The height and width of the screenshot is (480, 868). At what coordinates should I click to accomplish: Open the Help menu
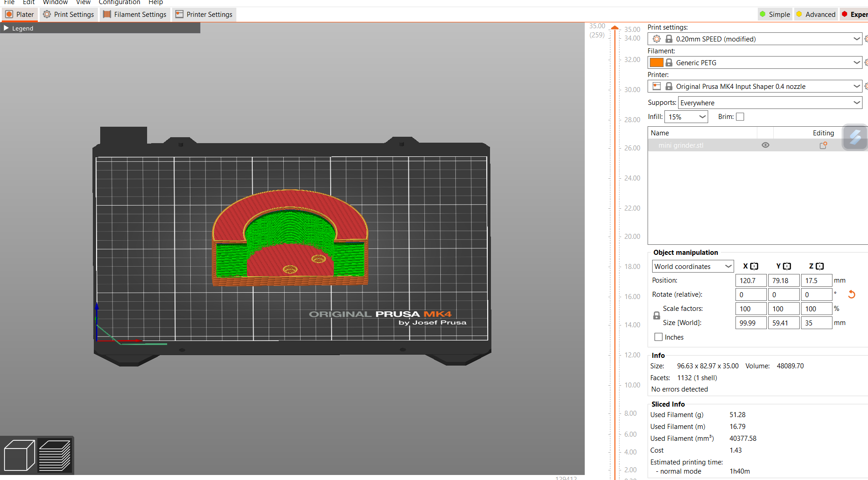[x=156, y=2]
